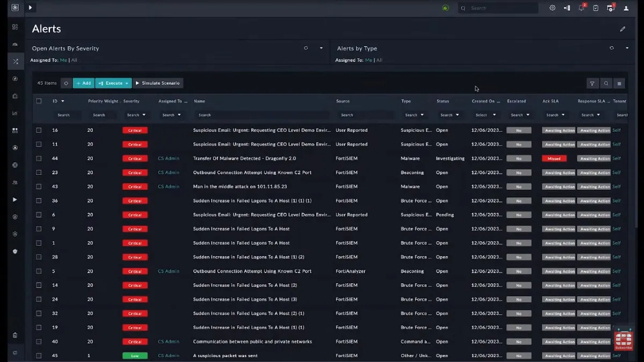This screenshot has width=644, height=362.
Task: Click the dashboard grid icon in sidebar
Action: click(15, 27)
